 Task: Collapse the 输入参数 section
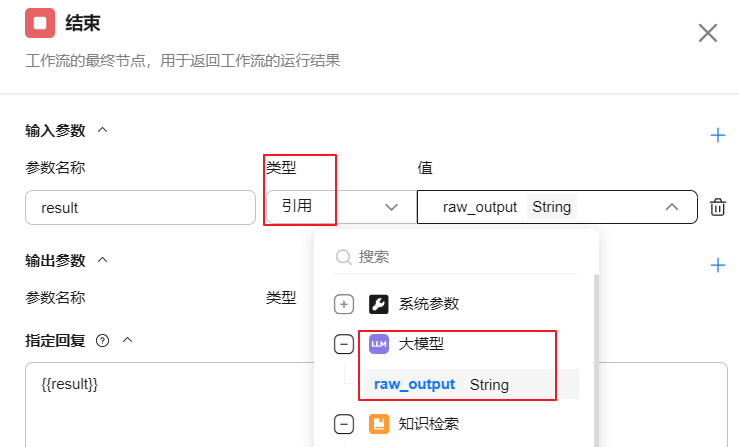click(x=102, y=130)
